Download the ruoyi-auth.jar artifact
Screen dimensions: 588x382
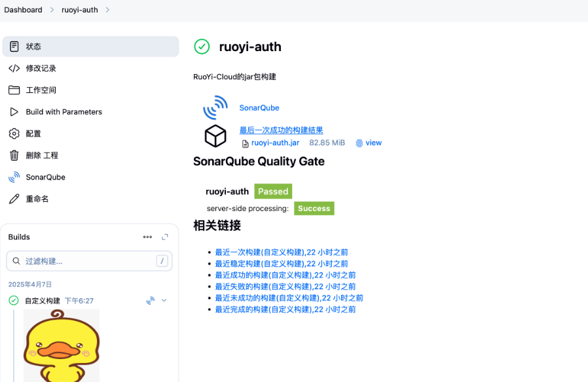point(275,143)
